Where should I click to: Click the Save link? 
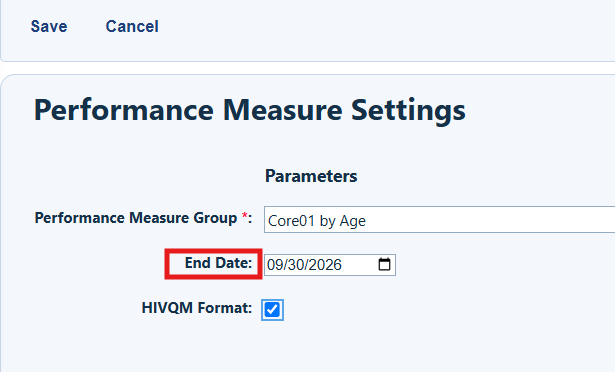pyautogui.click(x=49, y=27)
